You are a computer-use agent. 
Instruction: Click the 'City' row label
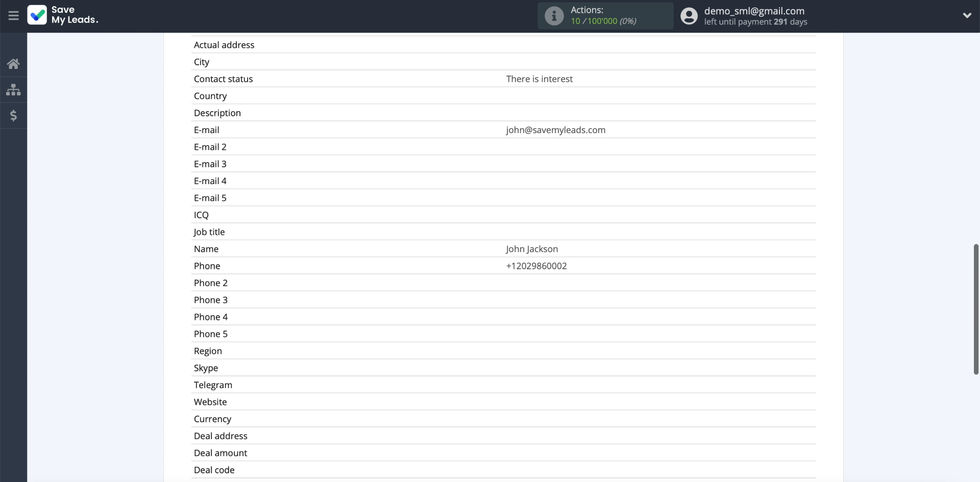(202, 62)
